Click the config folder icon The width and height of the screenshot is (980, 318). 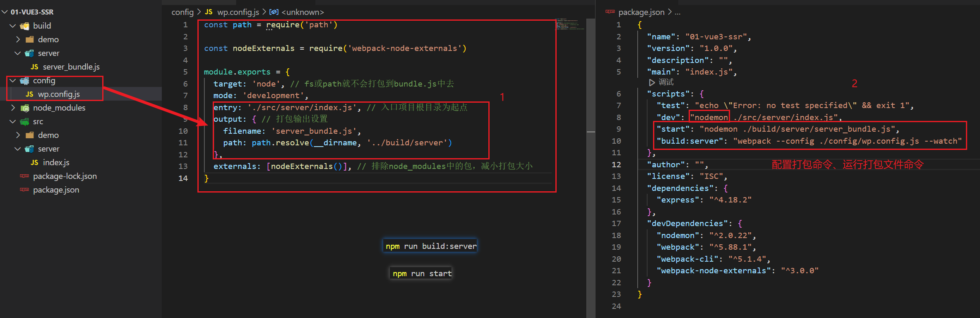[25, 81]
